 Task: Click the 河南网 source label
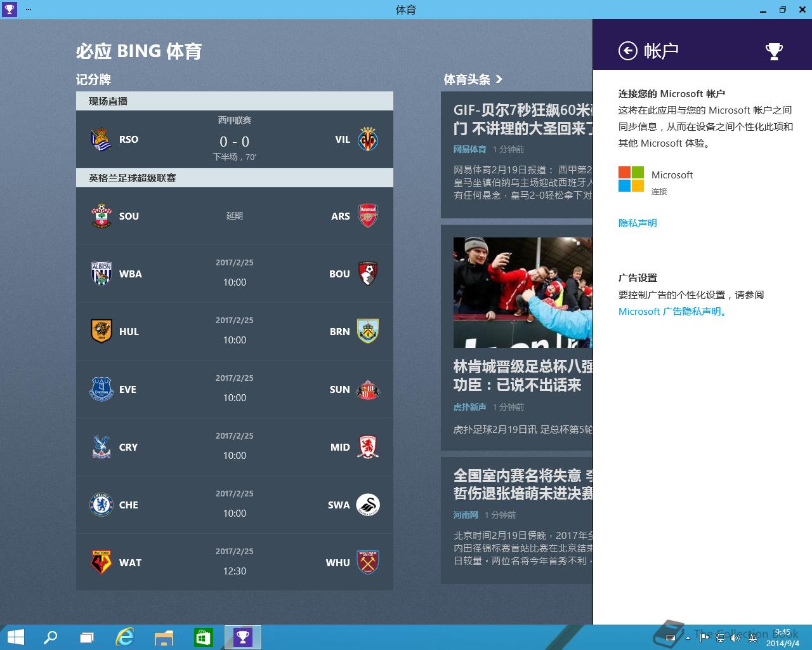click(466, 515)
